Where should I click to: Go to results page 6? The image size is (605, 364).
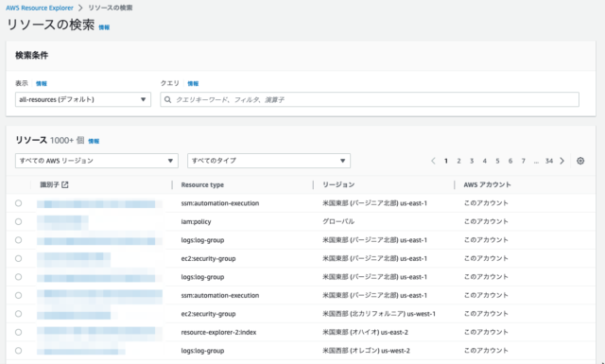click(510, 161)
